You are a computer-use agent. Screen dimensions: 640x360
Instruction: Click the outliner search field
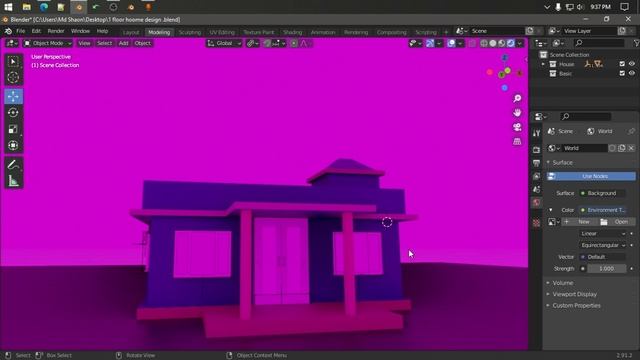[x=598, y=43]
